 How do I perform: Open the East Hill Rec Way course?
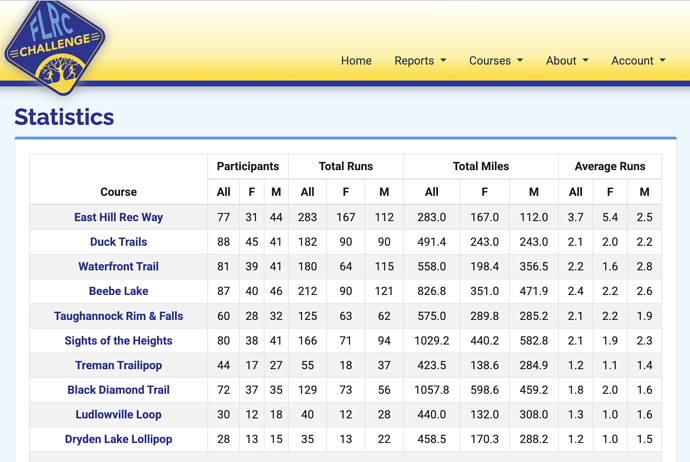click(118, 217)
